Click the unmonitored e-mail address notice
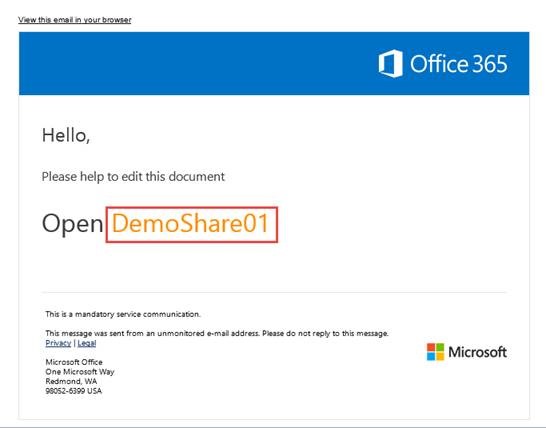The height and width of the screenshot is (428, 546). point(217,333)
